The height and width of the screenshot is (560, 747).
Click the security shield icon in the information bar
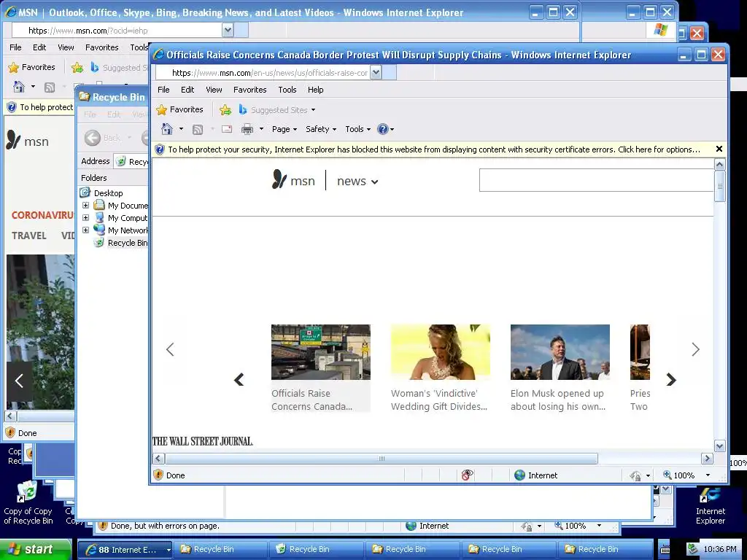point(160,149)
